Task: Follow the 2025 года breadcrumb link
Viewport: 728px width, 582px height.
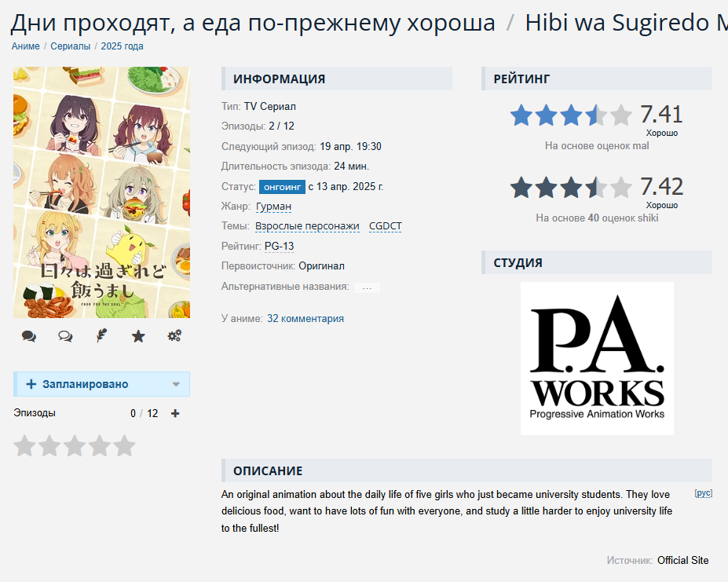Action: [x=122, y=46]
